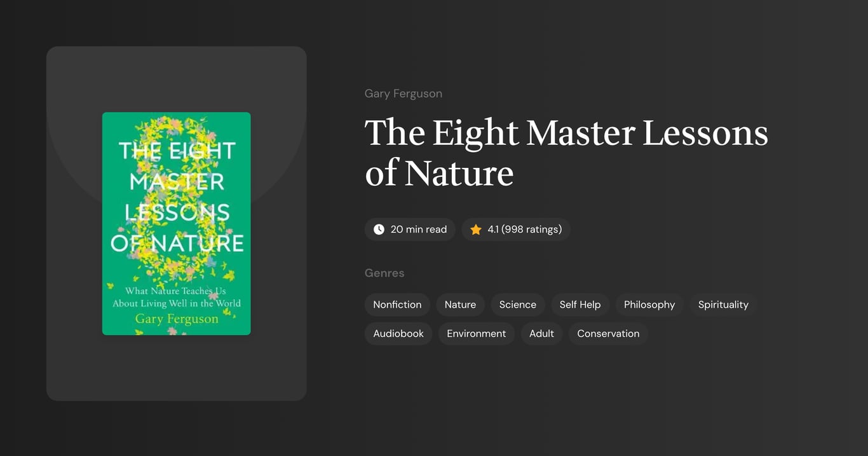Screen dimensions: 868x456
Task: Click the Genres section heading
Action: [x=384, y=273]
